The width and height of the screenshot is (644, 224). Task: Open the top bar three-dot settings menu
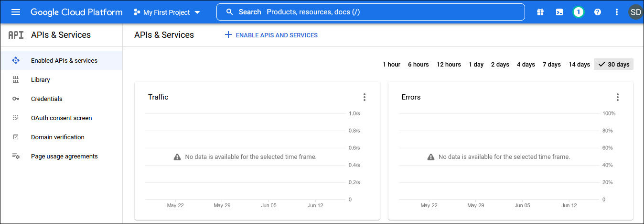(616, 12)
